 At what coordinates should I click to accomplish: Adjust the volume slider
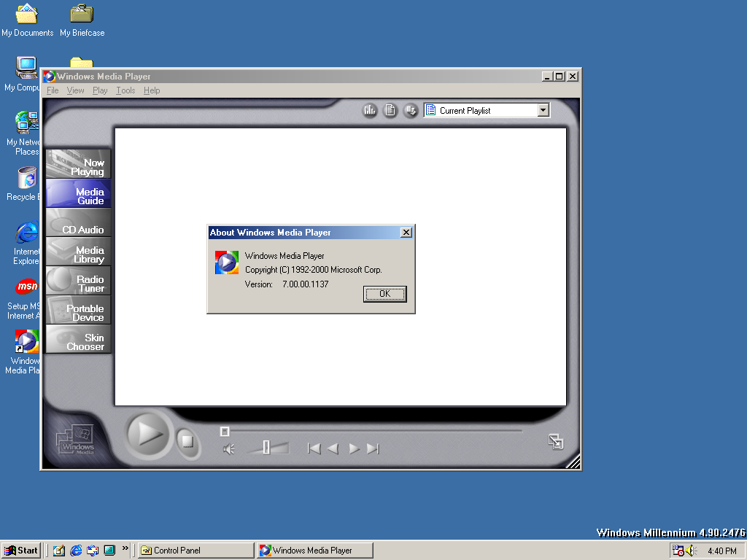click(267, 447)
